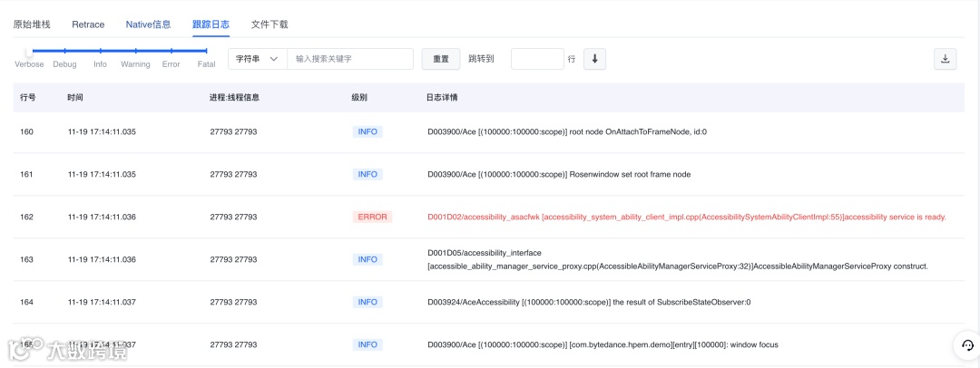Click the 重置 reset button

pyautogui.click(x=441, y=59)
